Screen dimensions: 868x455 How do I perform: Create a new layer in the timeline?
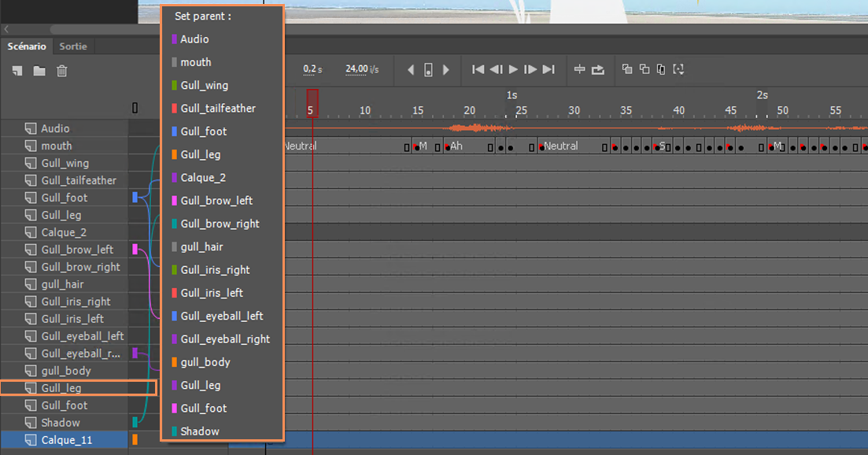pyautogui.click(x=17, y=71)
